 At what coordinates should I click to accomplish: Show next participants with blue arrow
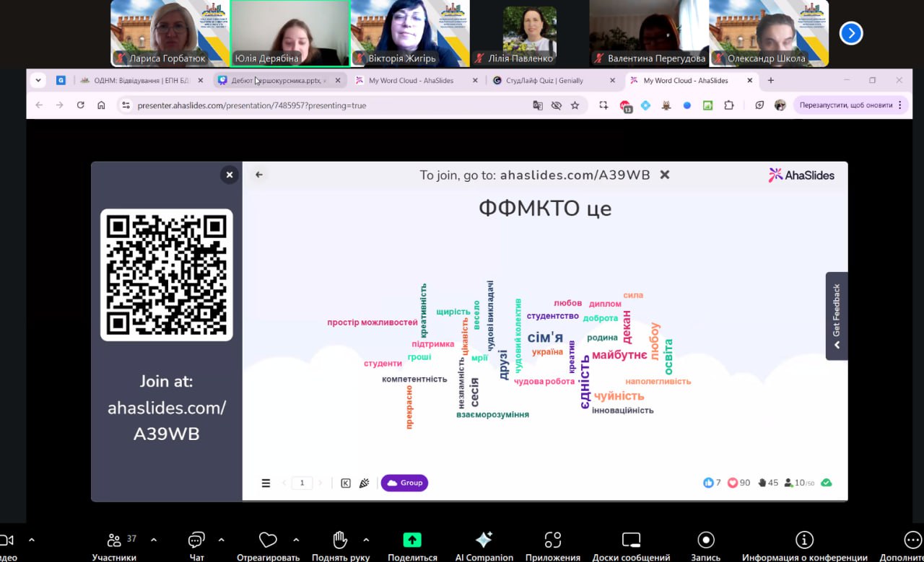point(851,33)
